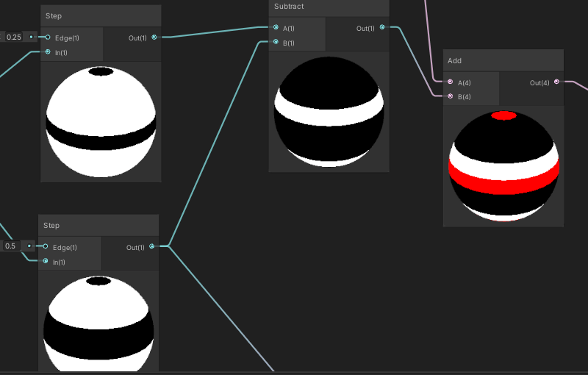Click the A(4) input port on Add node
This screenshot has width=588, height=375.
[451, 82]
